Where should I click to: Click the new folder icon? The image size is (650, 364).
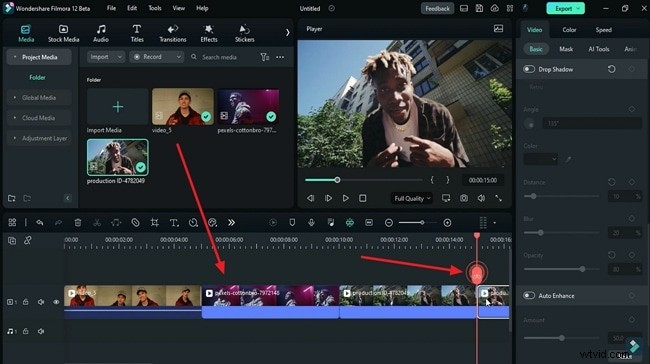pos(12,198)
